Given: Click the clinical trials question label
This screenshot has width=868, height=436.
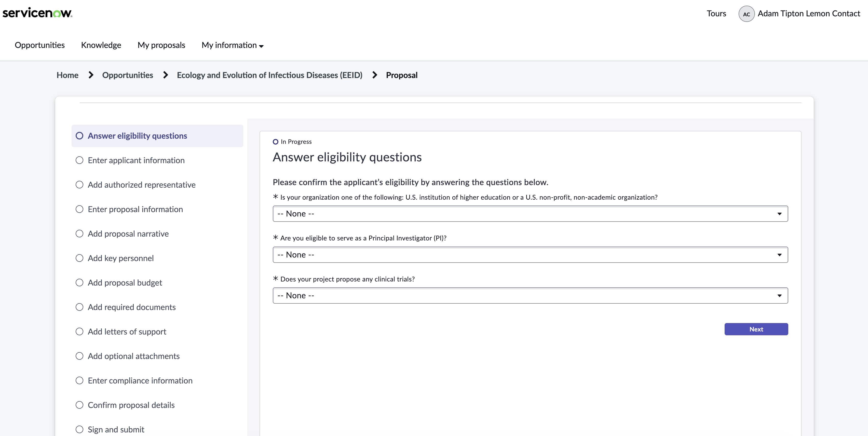Looking at the screenshot, I should click(347, 279).
